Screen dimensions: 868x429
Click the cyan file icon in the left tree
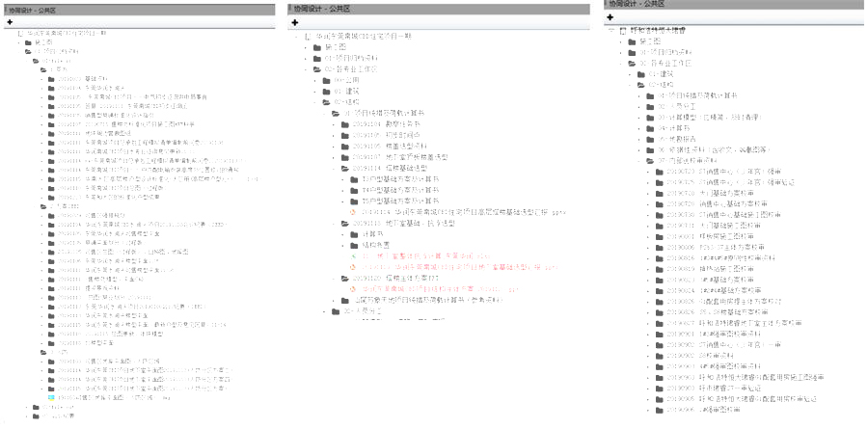(x=51, y=397)
